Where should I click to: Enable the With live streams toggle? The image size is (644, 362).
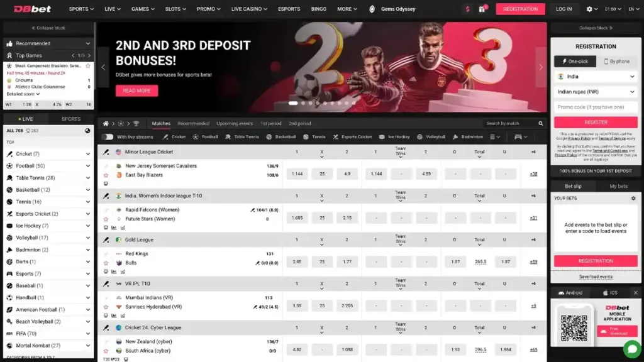(x=108, y=137)
